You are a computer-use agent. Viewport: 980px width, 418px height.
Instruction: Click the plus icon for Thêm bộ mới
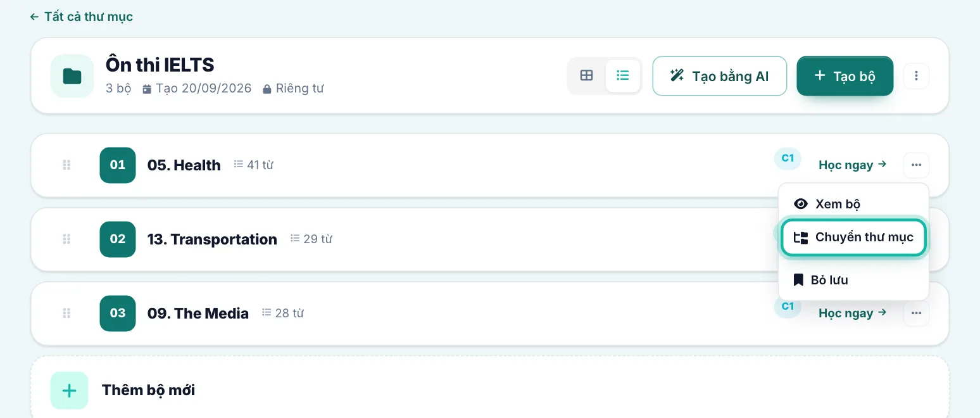click(69, 390)
